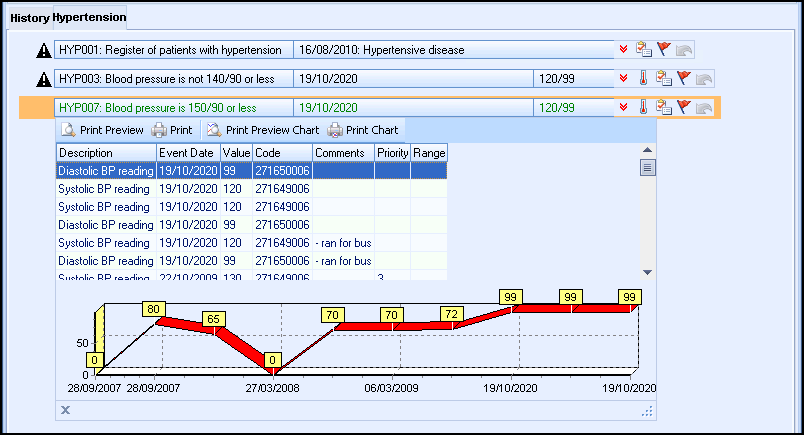
Task: Click the thermometer icon on the HYP007 row
Action: 643,108
